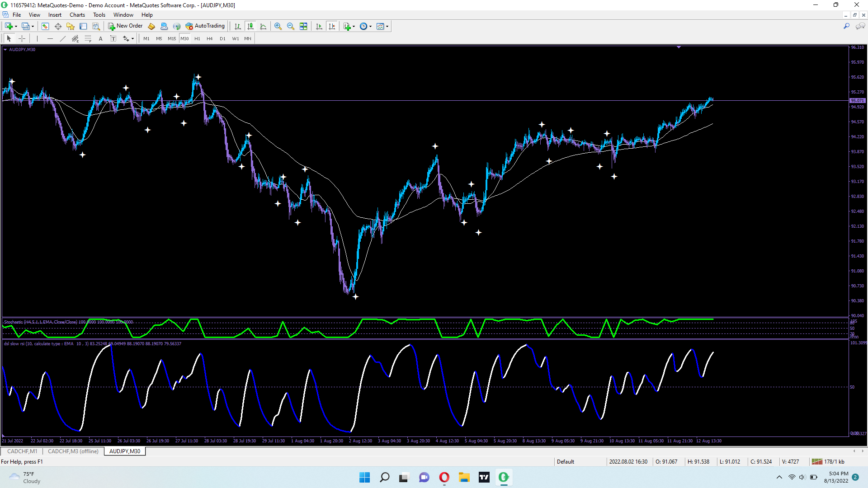Zoom out on the chart
This screenshot has width=868, height=488.
point(291,26)
